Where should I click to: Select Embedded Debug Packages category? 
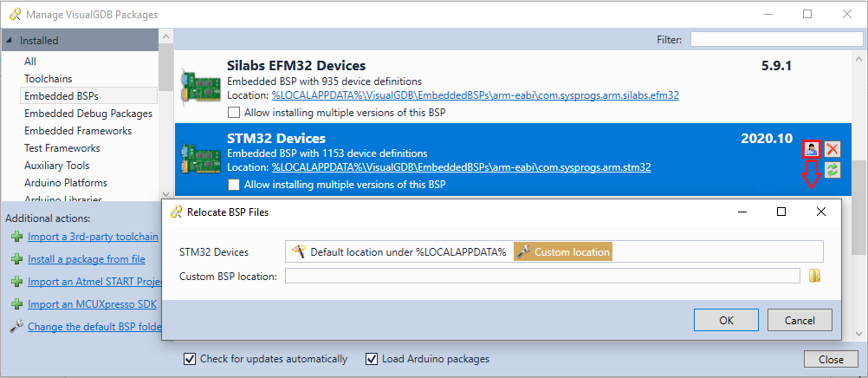[x=88, y=114]
